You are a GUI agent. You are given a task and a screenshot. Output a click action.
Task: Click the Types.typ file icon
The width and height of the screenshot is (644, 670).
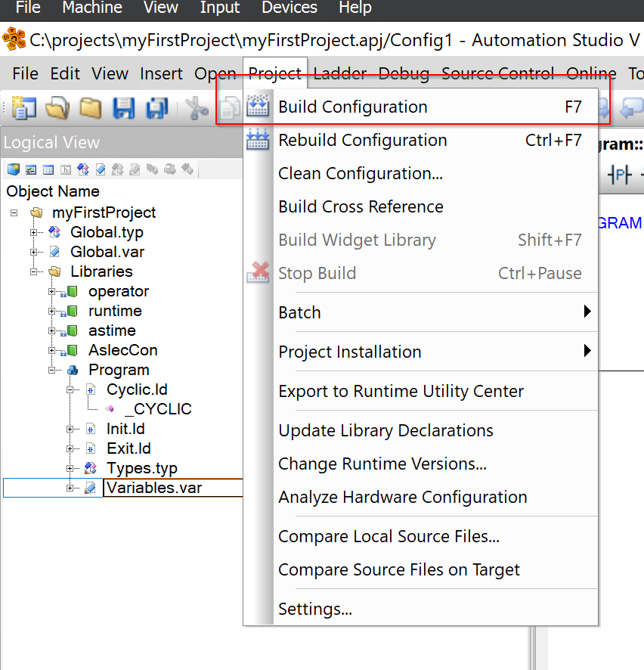click(x=91, y=468)
